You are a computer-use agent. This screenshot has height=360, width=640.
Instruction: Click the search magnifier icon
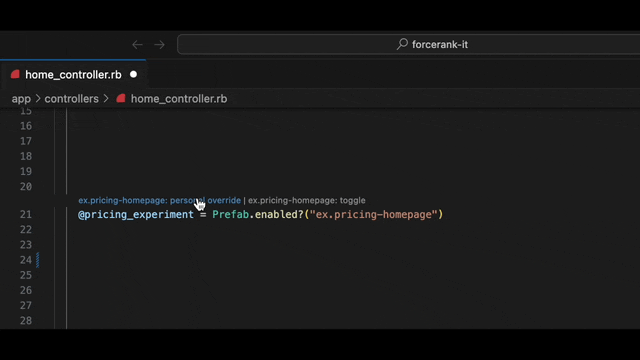click(x=402, y=44)
